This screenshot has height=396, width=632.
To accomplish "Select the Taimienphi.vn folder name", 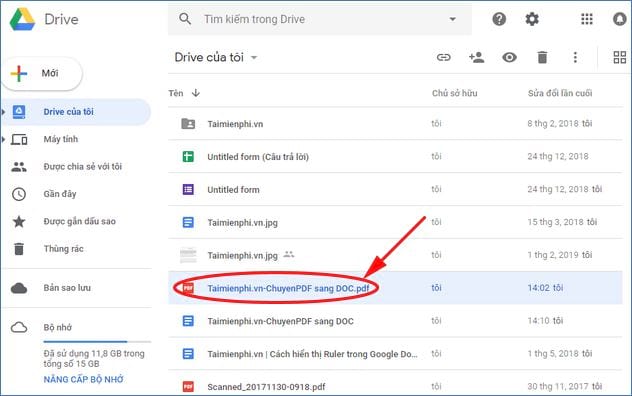I will tap(235, 124).
